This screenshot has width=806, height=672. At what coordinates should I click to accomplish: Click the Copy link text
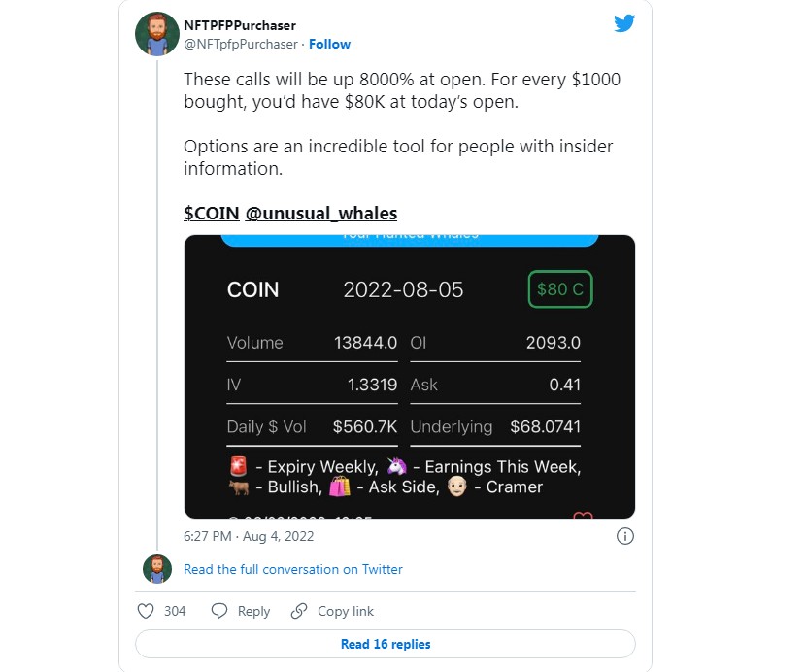[345, 611]
